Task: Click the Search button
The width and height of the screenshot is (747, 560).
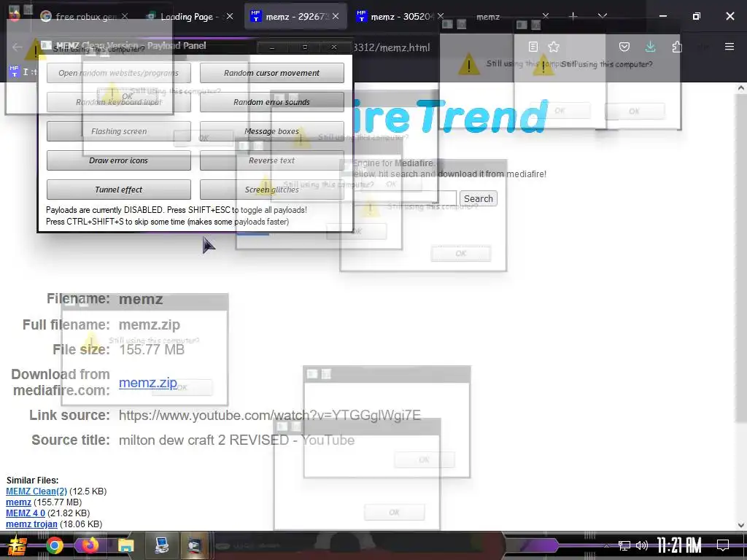Action: coord(479,198)
